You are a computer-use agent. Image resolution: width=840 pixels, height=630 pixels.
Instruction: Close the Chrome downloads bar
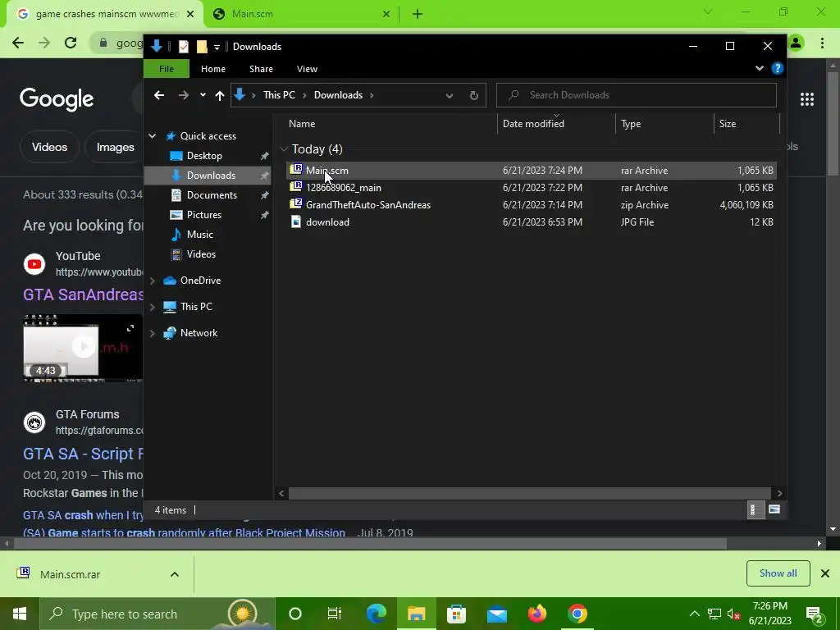click(x=825, y=573)
